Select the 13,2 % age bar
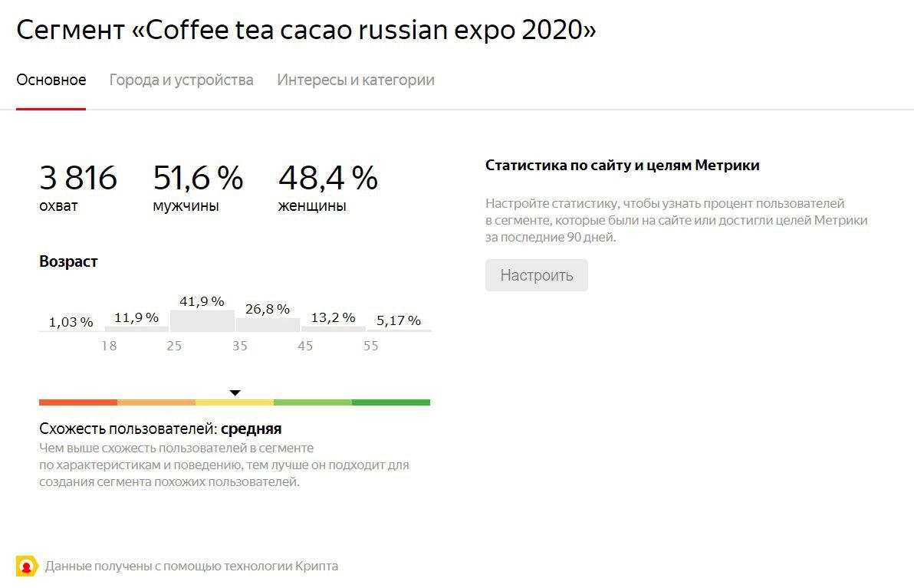 pos(334,329)
